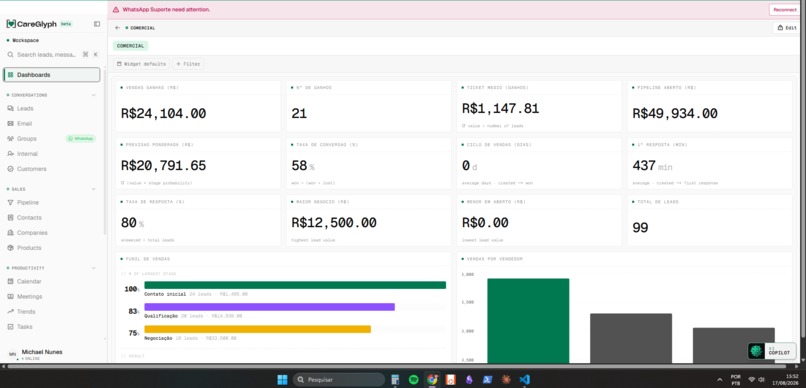Open the Meetings icon in sidebar
806x388 pixels.
tap(11, 297)
